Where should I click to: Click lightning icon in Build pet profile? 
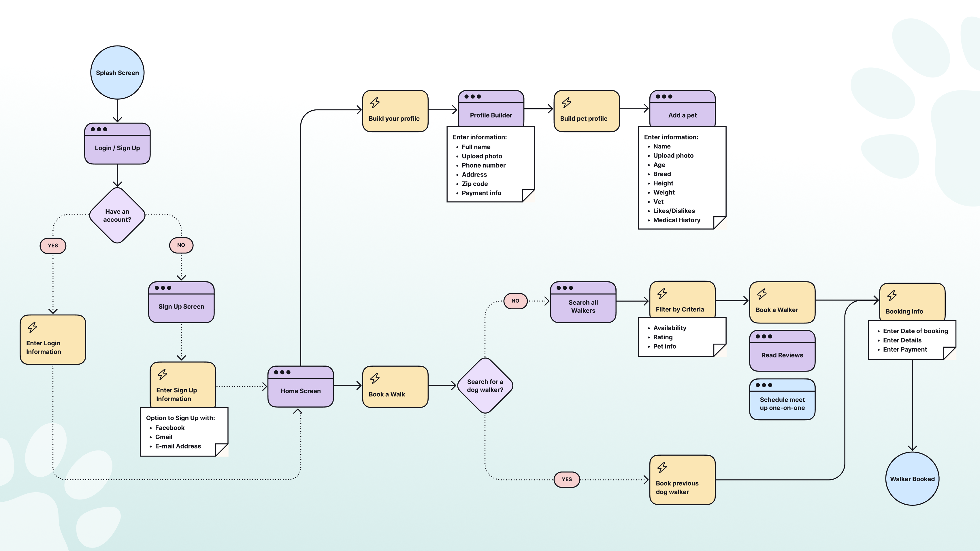tap(566, 102)
